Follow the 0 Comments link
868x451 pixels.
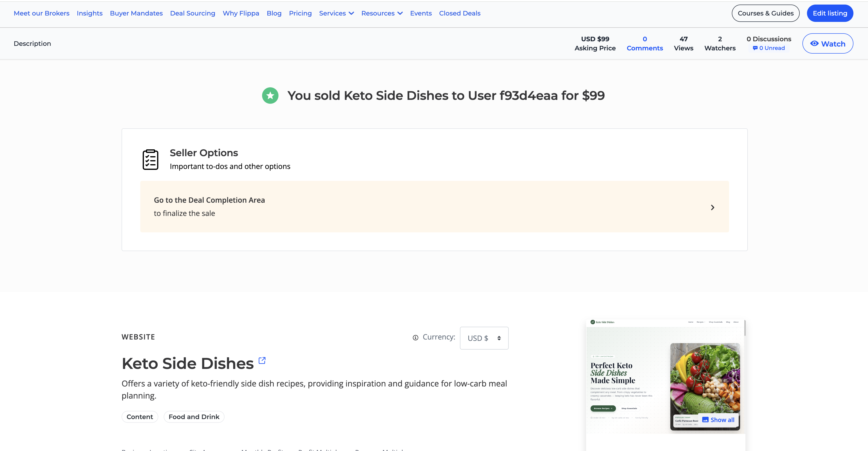(x=645, y=44)
